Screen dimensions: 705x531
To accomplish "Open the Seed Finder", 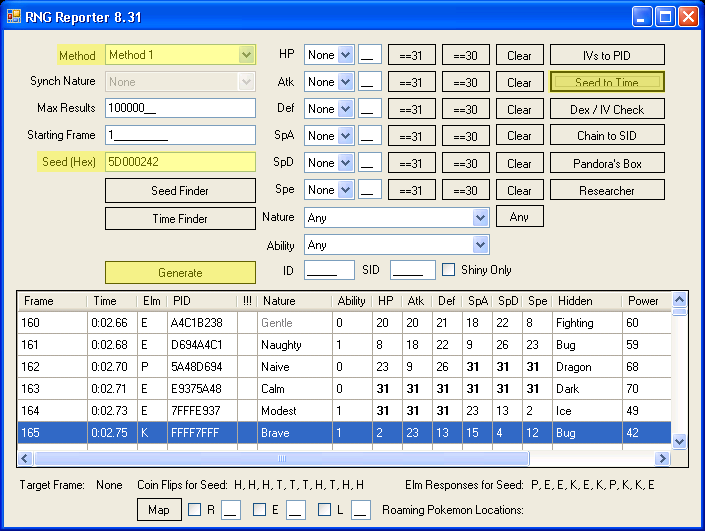I will point(180,191).
